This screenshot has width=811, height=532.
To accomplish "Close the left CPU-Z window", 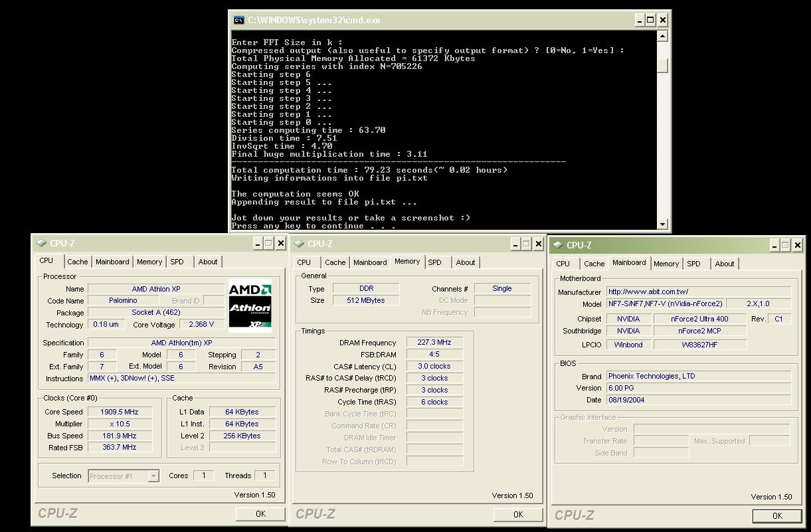I will [x=281, y=244].
